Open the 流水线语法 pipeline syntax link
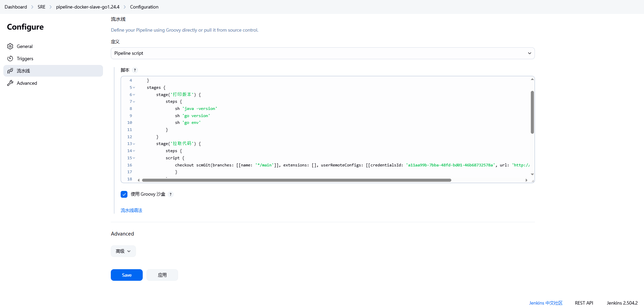 coord(132,210)
